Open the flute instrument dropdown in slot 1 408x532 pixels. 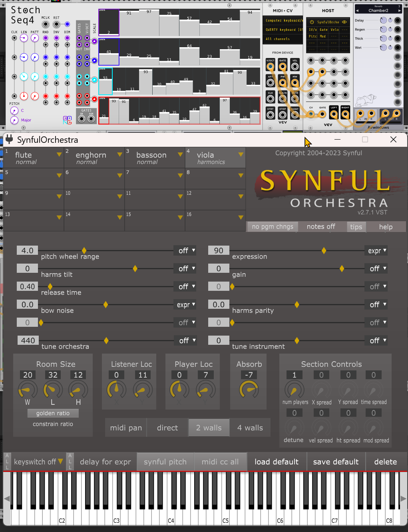[x=59, y=154]
